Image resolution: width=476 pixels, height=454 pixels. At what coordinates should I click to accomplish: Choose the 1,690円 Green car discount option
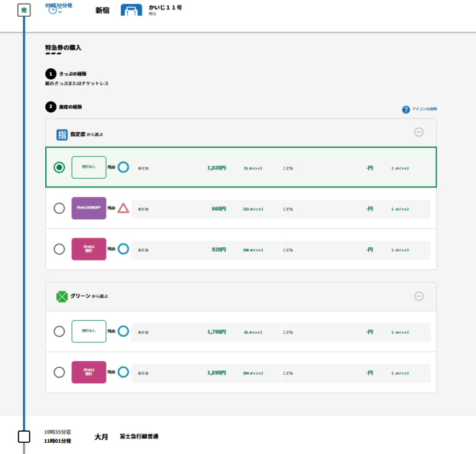point(59,372)
